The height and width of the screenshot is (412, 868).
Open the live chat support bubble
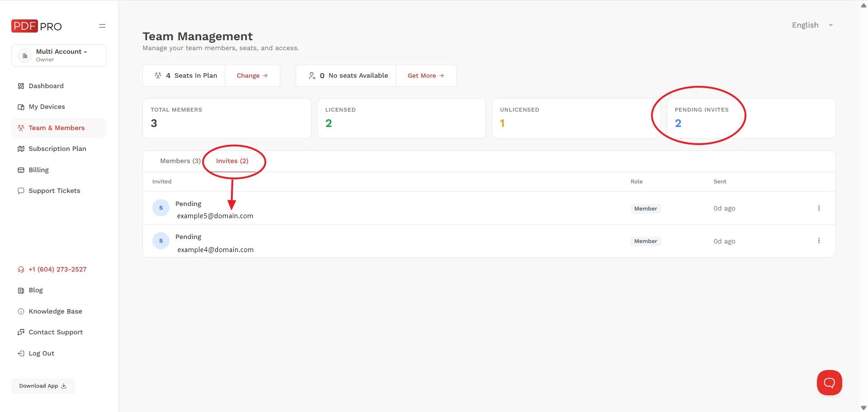(x=829, y=383)
